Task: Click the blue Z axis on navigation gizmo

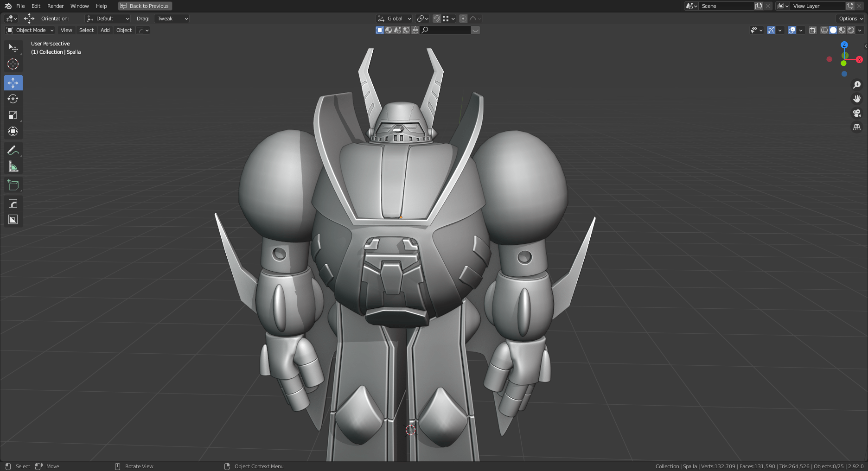Action: click(844, 45)
